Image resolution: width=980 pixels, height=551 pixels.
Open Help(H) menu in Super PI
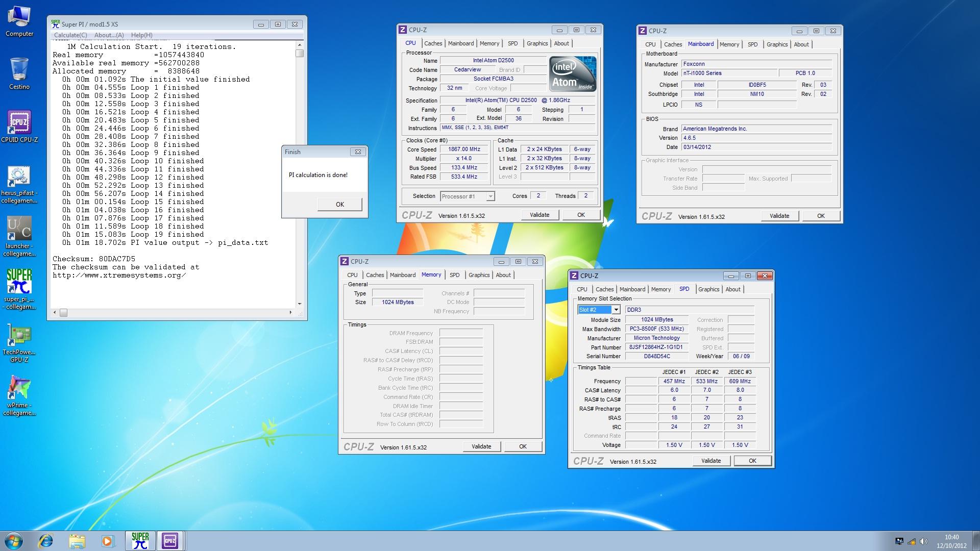point(141,35)
